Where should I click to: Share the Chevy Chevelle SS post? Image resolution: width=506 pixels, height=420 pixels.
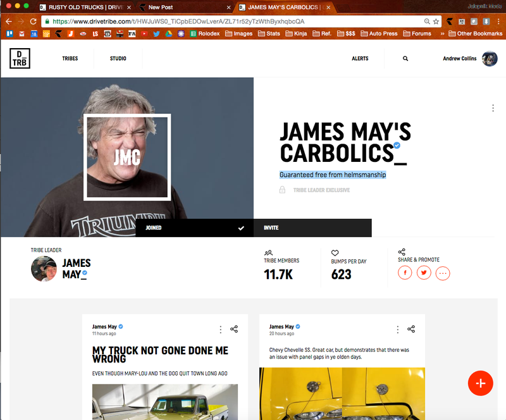[x=411, y=329]
